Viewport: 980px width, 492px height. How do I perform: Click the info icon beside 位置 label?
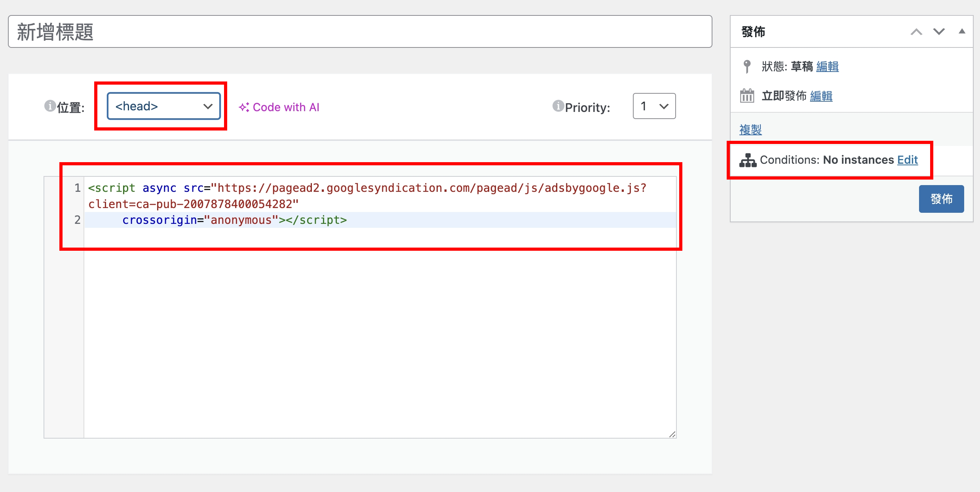[50, 106]
